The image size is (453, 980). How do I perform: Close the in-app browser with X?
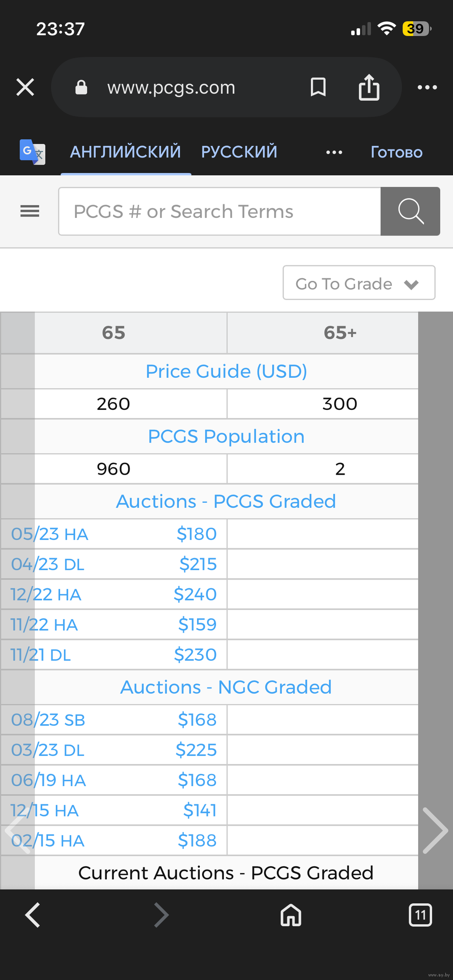(25, 87)
